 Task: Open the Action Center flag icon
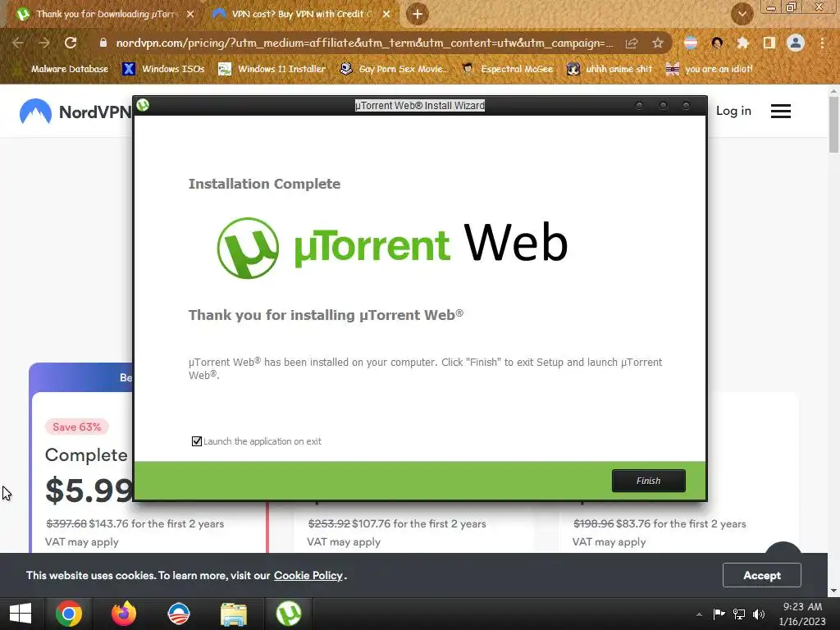tap(719, 614)
